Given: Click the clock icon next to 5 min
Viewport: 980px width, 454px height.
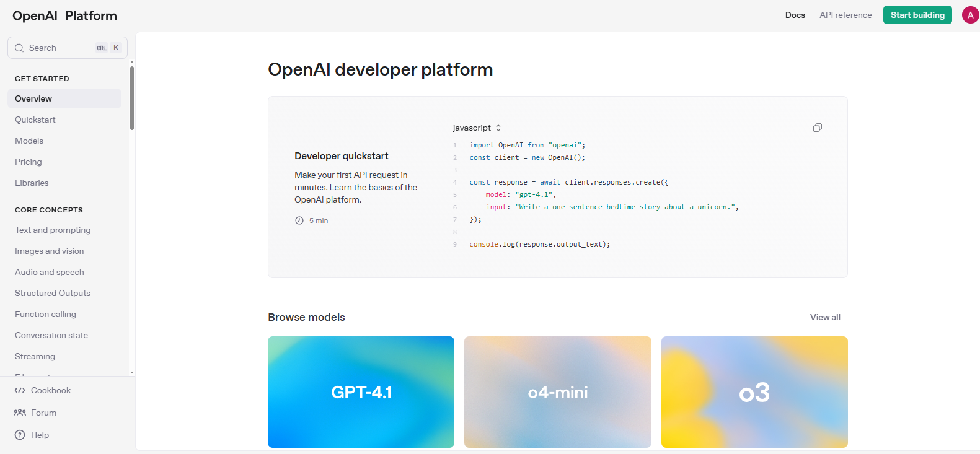Looking at the screenshot, I should pos(299,220).
